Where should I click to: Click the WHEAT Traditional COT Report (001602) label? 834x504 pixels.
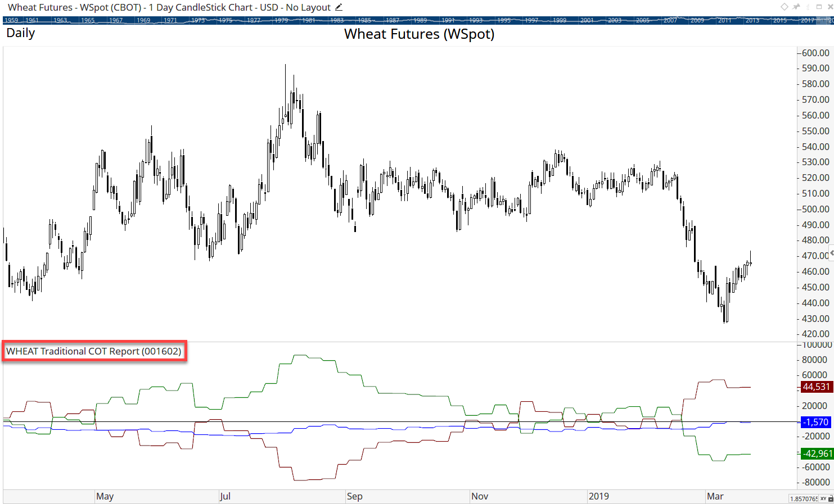94,351
